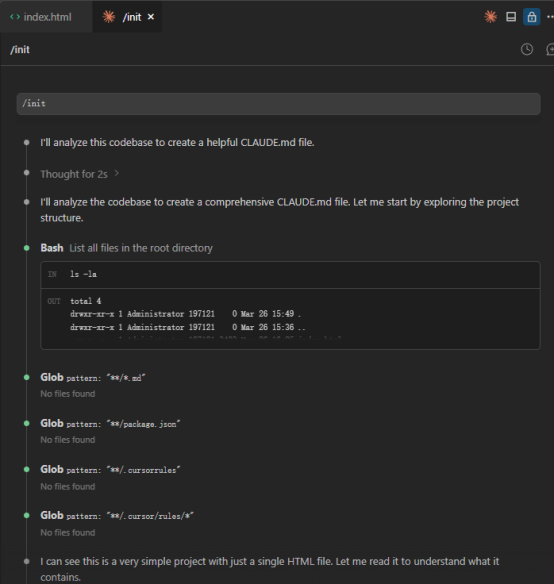The width and height of the screenshot is (554, 584).
Task: Switch to the index.html tab
Action: pos(41,17)
